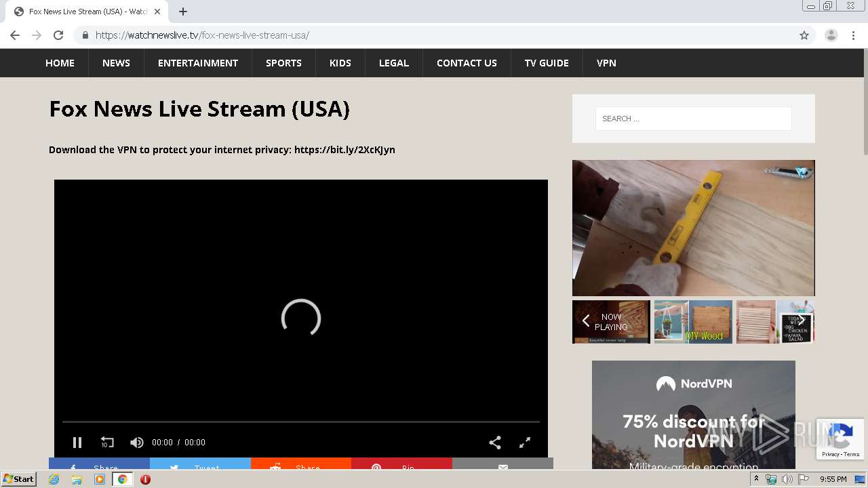
Task: View site security lock info
Action: [85, 35]
